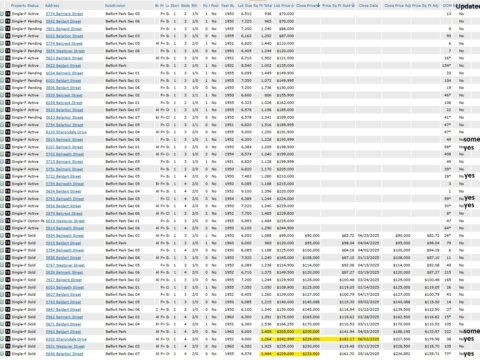This screenshot has width=480, height=360.
Task: Click the photo icon on the Option Pending listing row
Action: coord(8,221)
